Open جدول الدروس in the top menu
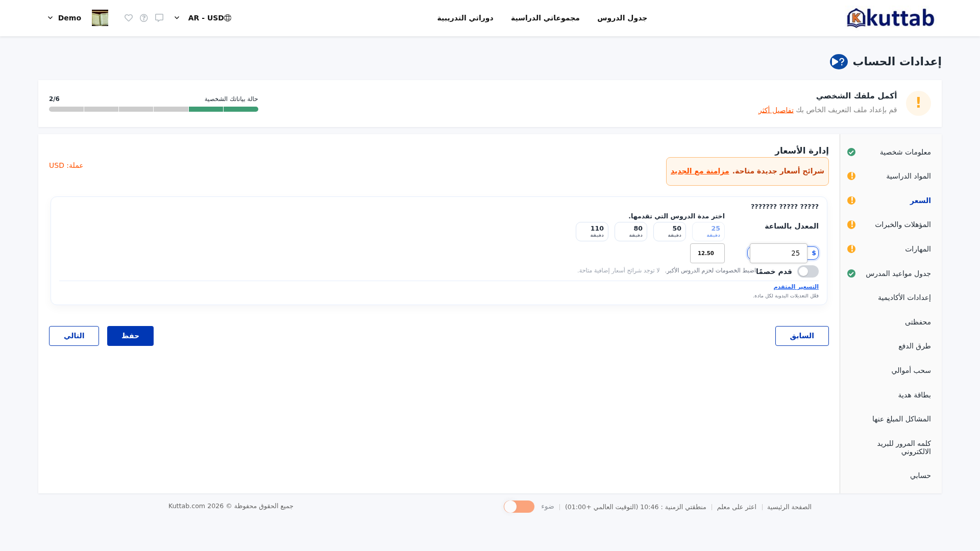The image size is (980, 551). (622, 18)
